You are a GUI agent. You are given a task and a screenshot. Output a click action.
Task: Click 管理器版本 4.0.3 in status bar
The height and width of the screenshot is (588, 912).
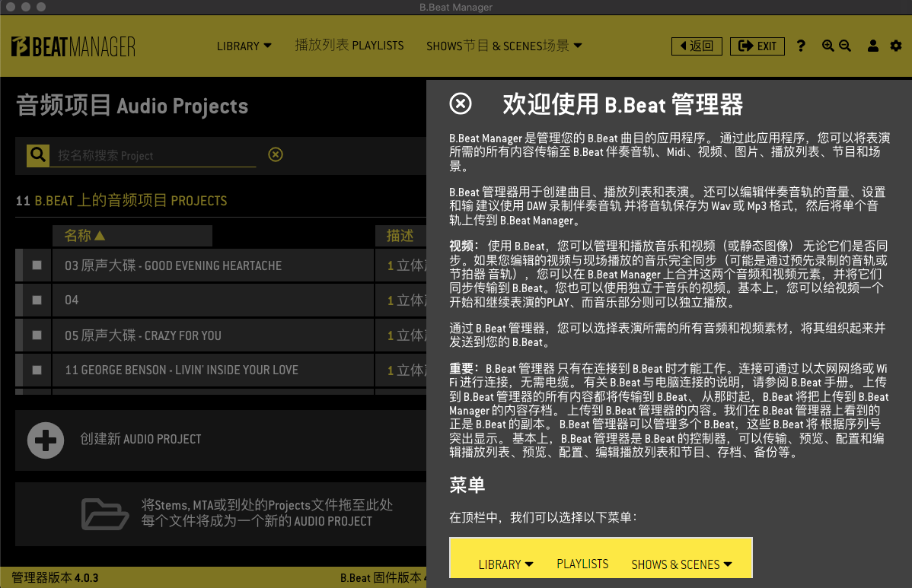point(55,578)
